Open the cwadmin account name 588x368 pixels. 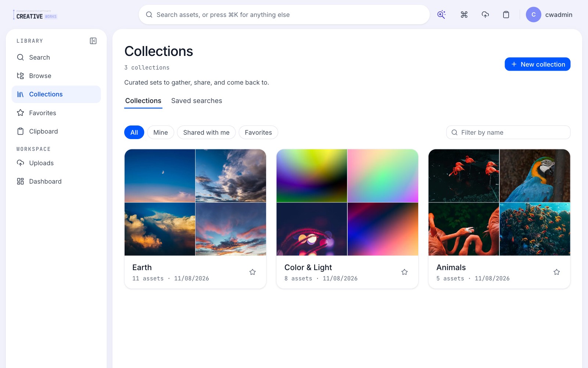559,15
